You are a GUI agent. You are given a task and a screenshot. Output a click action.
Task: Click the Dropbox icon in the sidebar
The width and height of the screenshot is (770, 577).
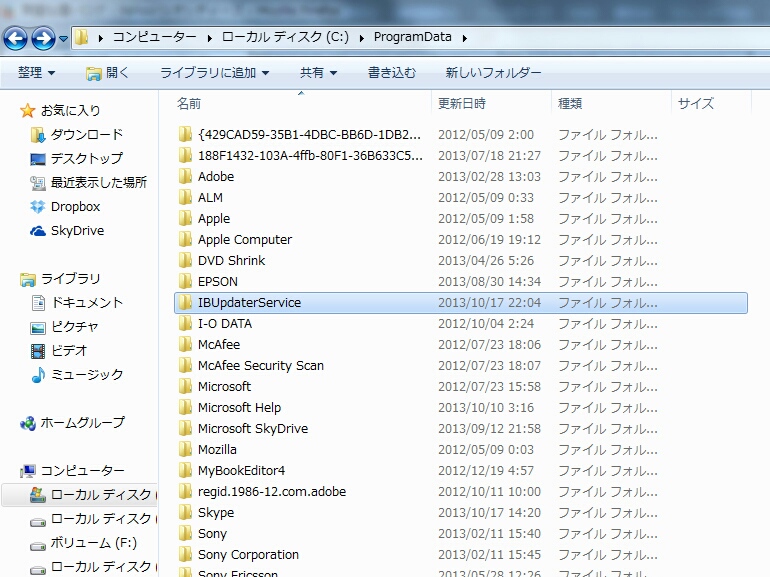[x=37, y=207]
